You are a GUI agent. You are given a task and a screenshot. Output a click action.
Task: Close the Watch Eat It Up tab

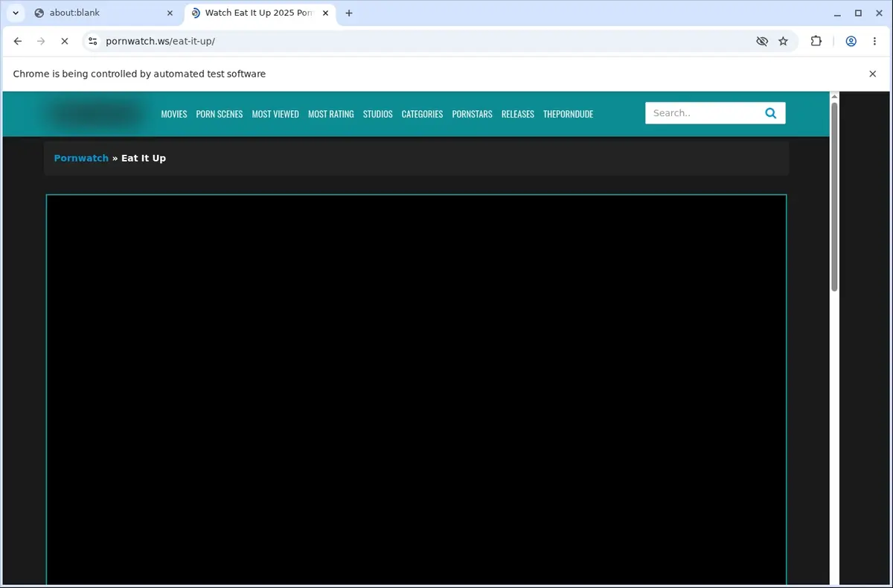click(324, 13)
